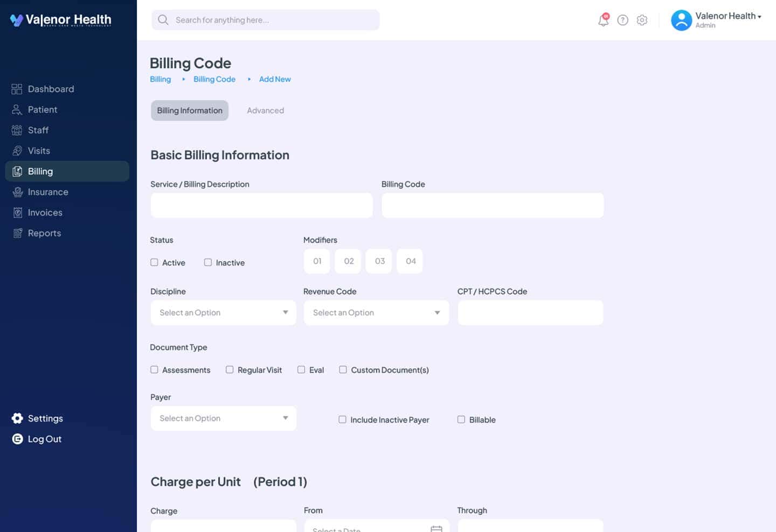776x532 pixels.
Task: Open the Payer dropdown
Action: tap(223, 418)
